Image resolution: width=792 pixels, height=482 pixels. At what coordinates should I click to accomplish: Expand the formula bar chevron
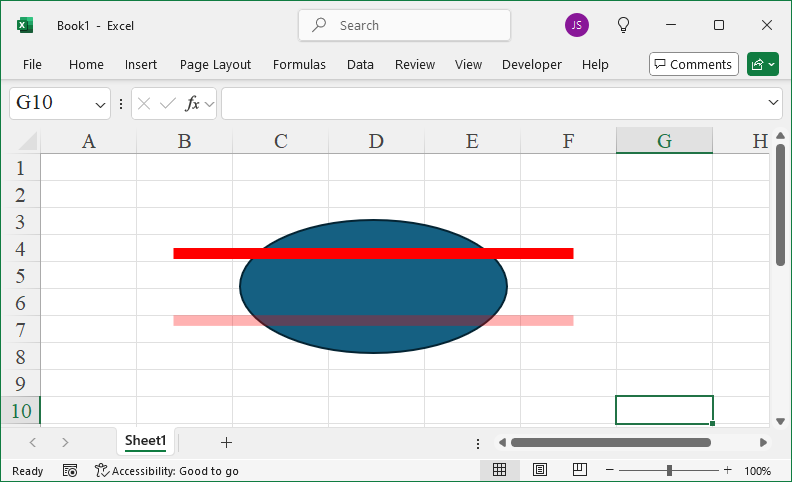point(773,103)
